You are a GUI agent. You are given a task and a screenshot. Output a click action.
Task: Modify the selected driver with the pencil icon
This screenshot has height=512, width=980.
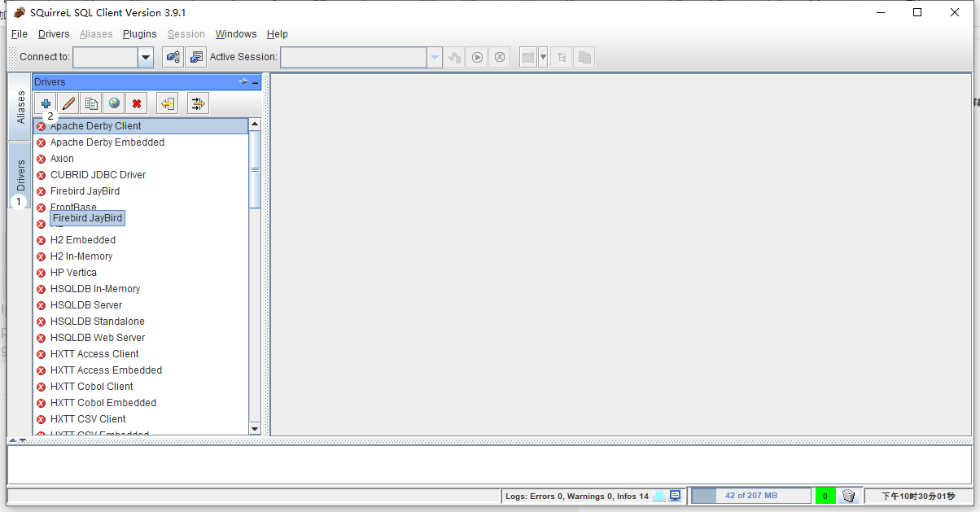pyautogui.click(x=68, y=103)
